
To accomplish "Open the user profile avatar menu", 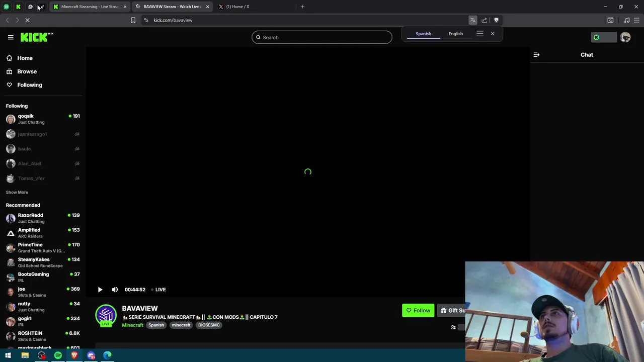I will click(625, 37).
